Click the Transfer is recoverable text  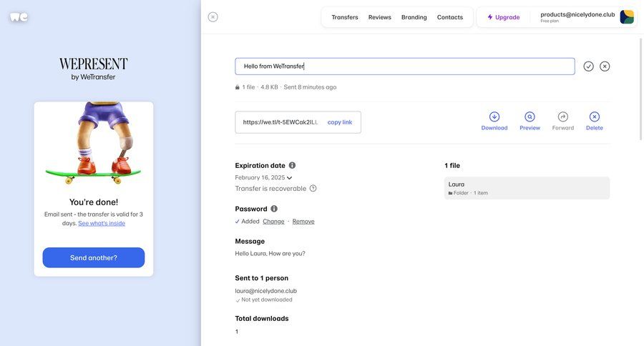click(270, 189)
